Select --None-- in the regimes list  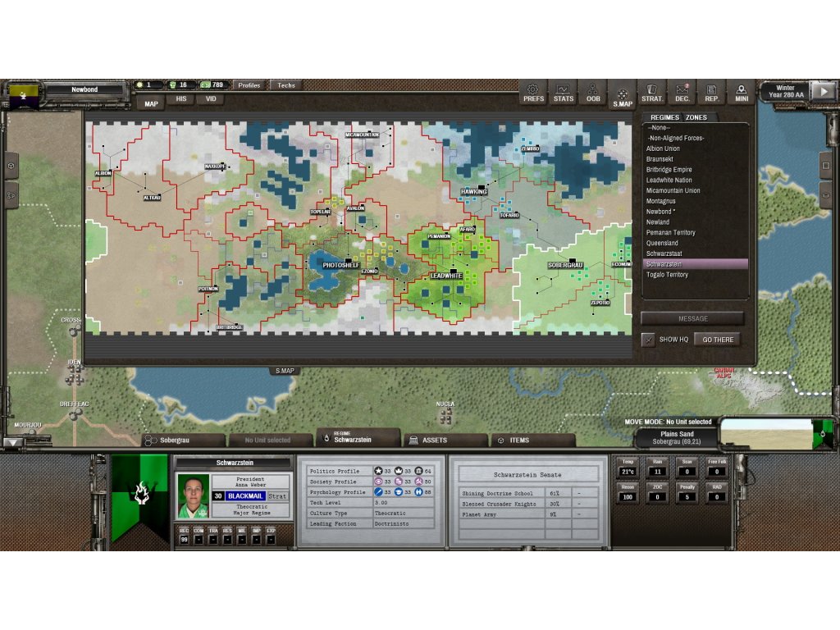(x=695, y=128)
